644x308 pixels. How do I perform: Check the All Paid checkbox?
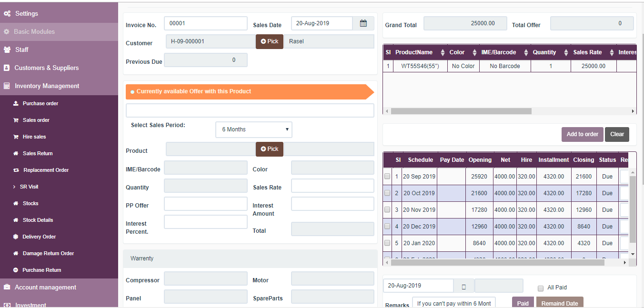coord(541,288)
